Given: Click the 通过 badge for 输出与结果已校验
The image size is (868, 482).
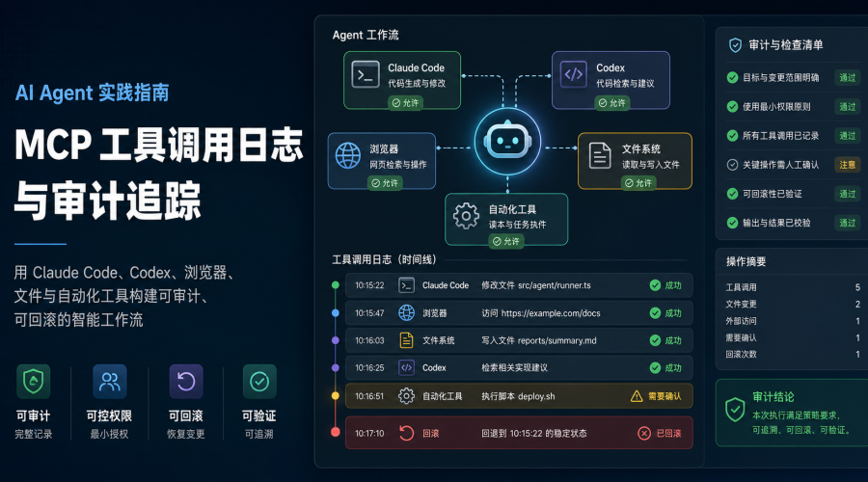Looking at the screenshot, I should [847, 223].
